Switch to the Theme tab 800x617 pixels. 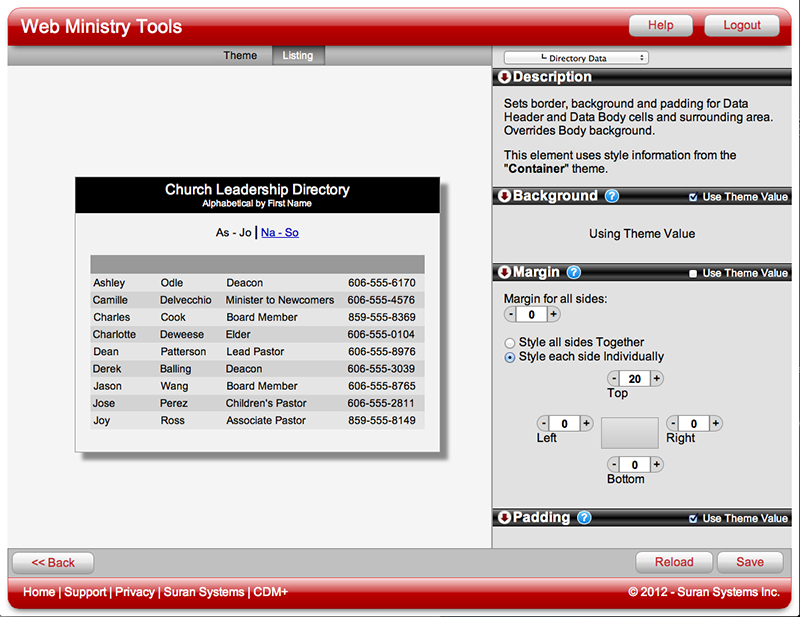tap(240, 56)
